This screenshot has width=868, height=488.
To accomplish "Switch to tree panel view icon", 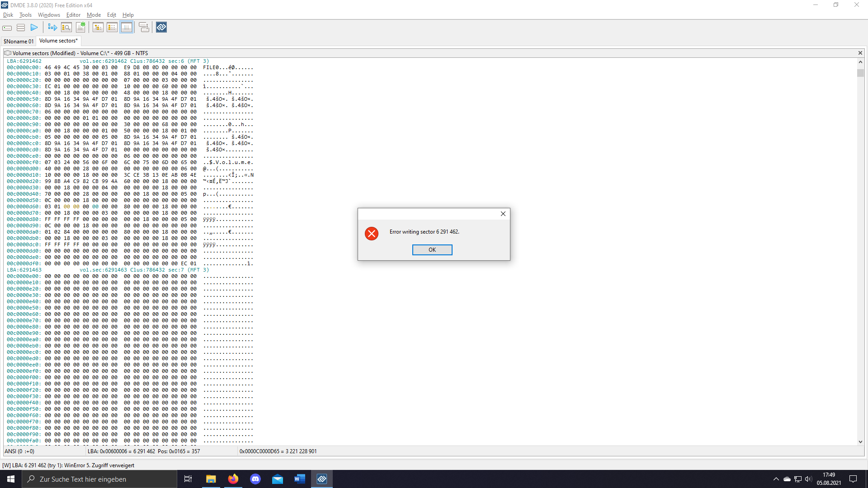I will click(x=98, y=28).
